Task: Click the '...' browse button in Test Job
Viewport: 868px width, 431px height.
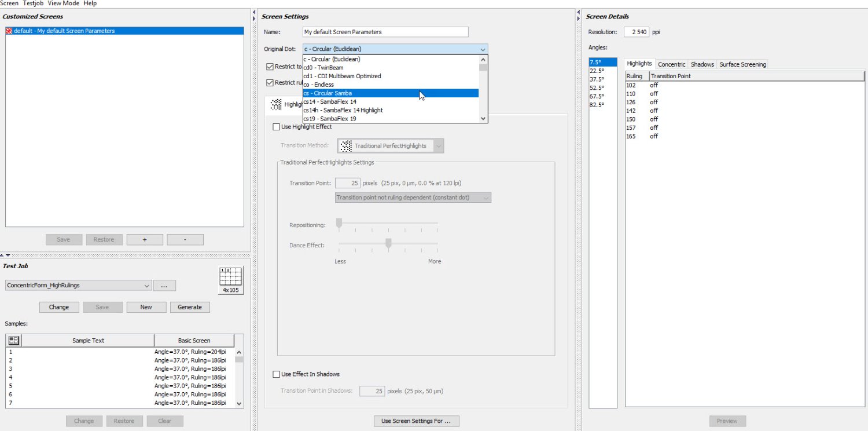Action: (164, 286)
